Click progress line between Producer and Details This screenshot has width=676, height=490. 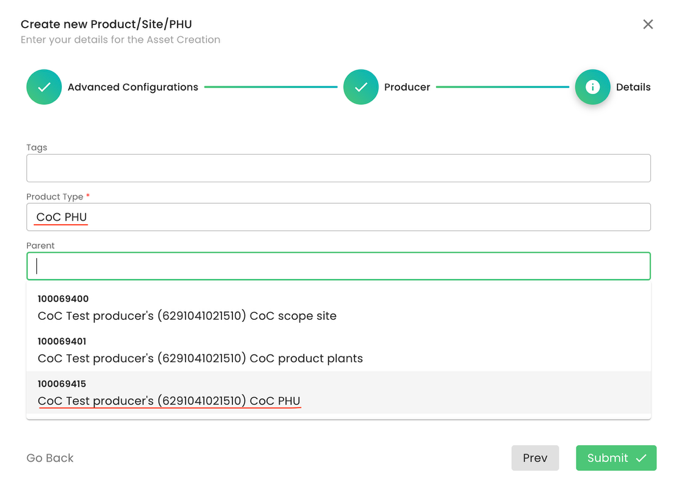click(x=502, y=87)
